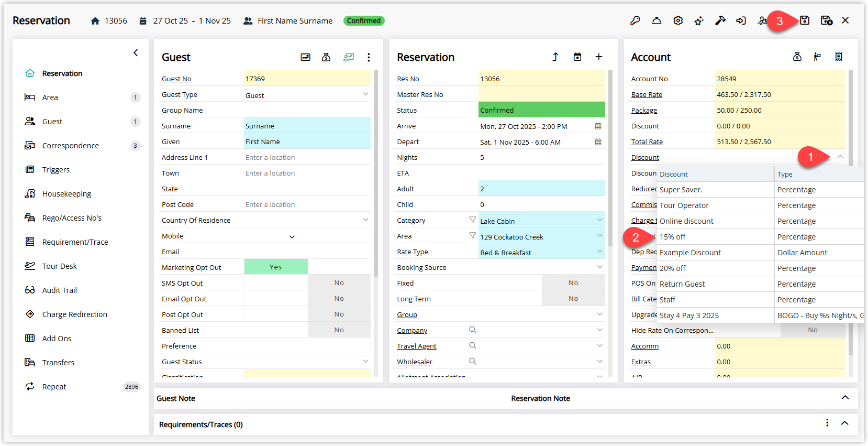Screen dimensions: 868x446
Task: Click the Reservation up-arrow icon
Action: 555,57
